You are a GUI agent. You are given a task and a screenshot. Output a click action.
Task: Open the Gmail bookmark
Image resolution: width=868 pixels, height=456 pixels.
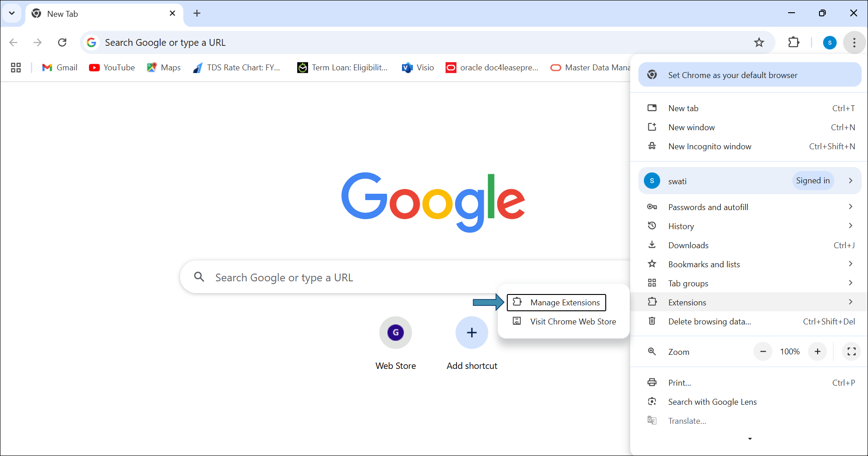click(x=60, y=68)
